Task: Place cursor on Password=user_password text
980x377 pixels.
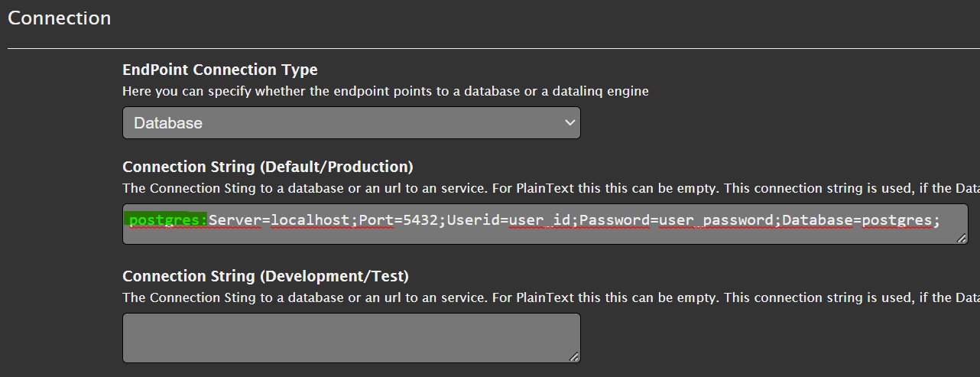Action: [x=677, y=220]
